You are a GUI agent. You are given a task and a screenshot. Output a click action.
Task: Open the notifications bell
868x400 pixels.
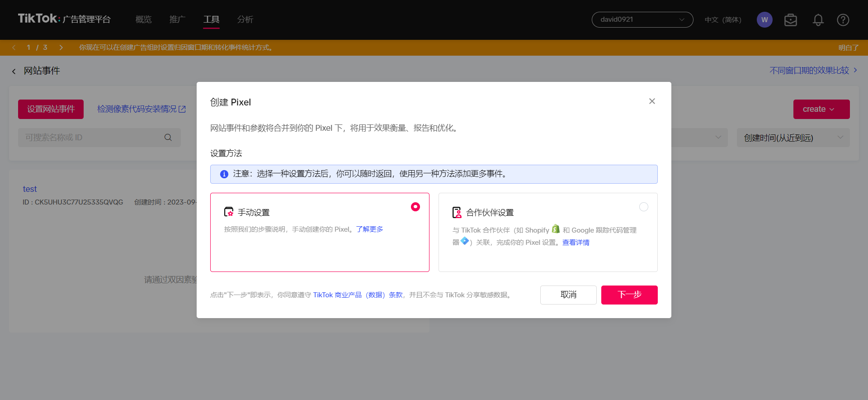pos(818,20)
